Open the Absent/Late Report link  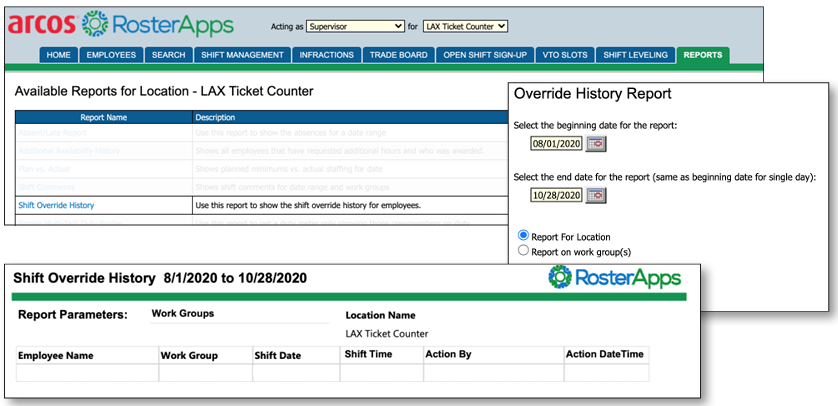click(52, 132)
